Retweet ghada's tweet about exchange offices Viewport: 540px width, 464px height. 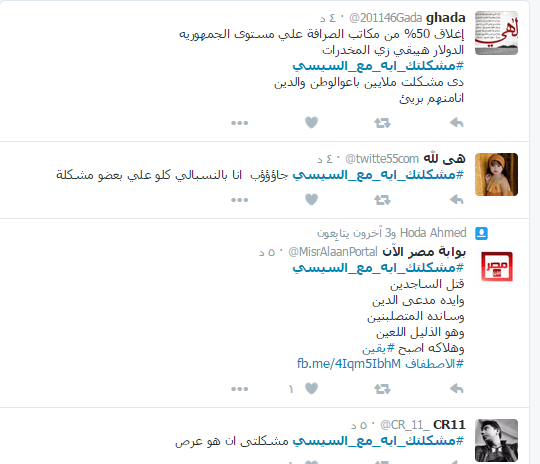tap(382, 123)
